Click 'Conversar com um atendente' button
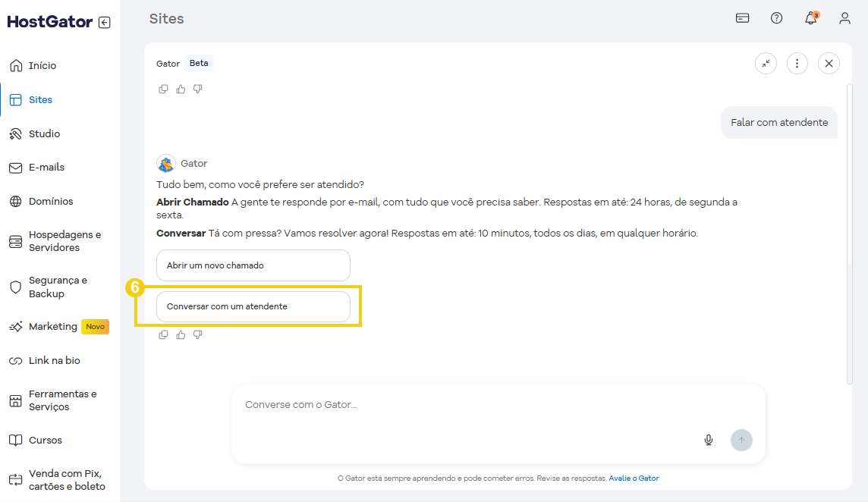This screenshot has width=868, height=502. click(253, 306)
